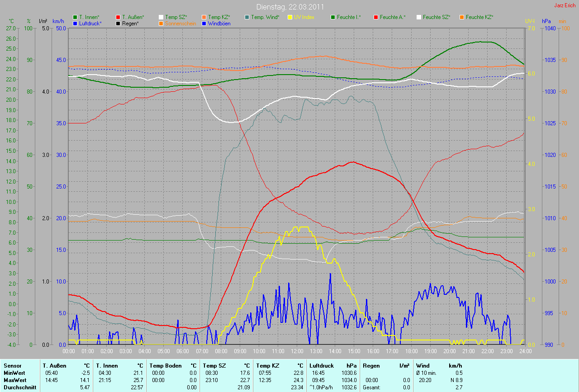Select the Luftdruck* legend label
Screen dimensions: 579x392
click(x=90, y=23)
